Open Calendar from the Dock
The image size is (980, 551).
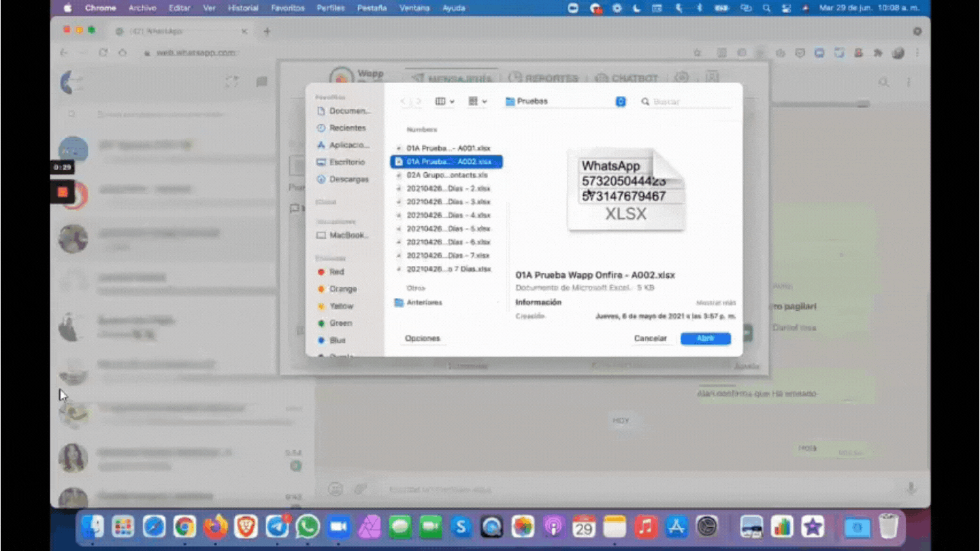click(584, 527)
